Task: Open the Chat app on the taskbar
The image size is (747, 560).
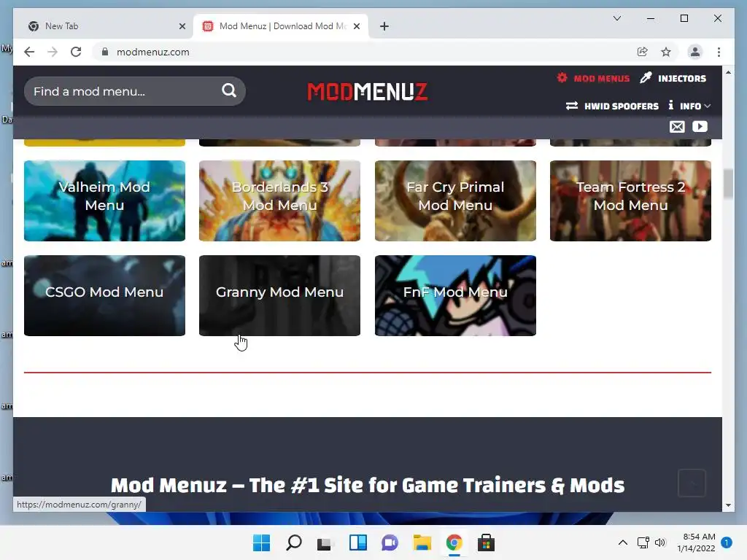Action: pos(390,542)
